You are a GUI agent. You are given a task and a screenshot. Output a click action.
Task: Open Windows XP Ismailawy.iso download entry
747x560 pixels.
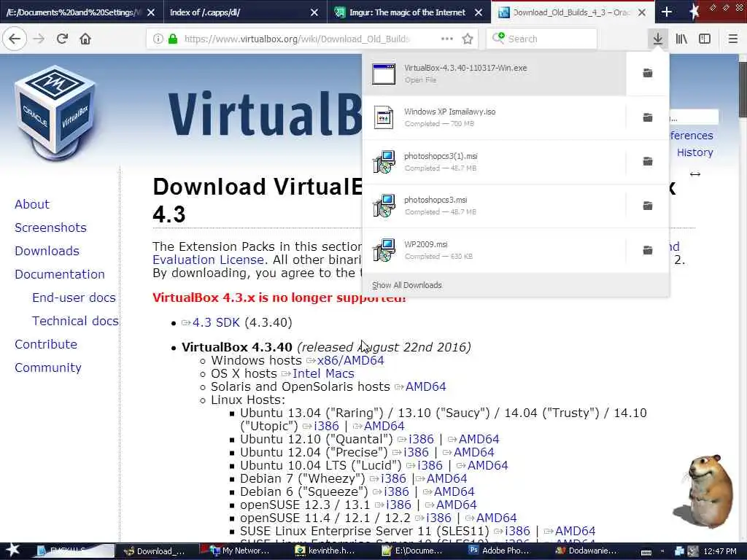[494, 117]
